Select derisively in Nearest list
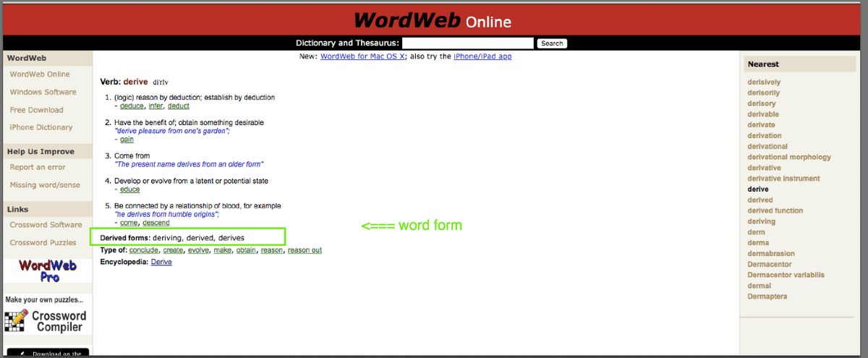 [764, 82]
